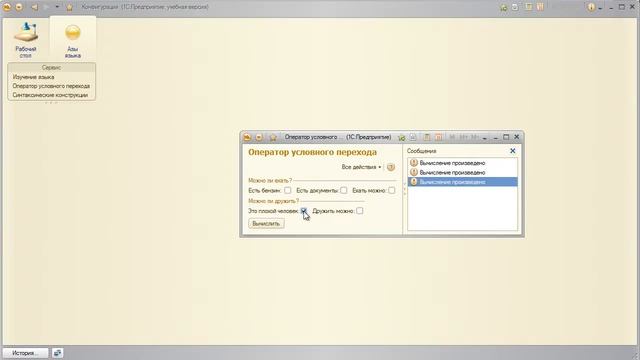The image size is (640, 360).
Task: Open the info icon in the main title bar
Action: click(591, 7)
